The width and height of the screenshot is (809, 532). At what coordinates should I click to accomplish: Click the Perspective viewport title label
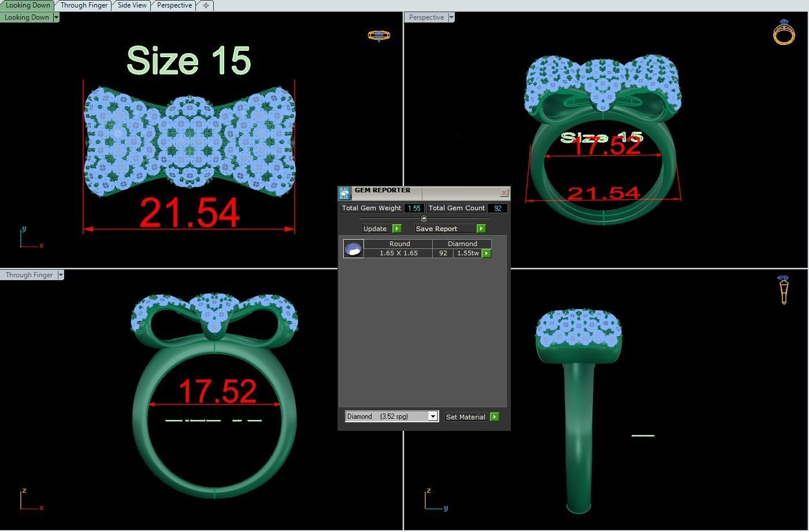pos(426,17)
